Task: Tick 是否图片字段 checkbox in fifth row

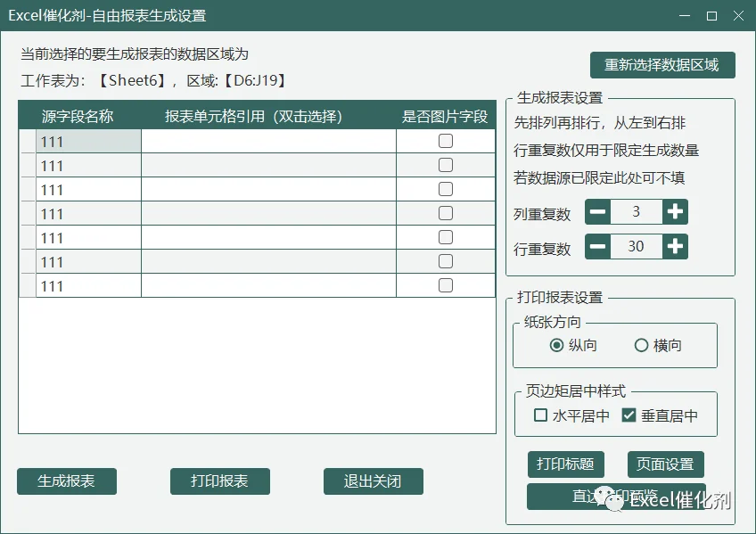Action: 446,237
